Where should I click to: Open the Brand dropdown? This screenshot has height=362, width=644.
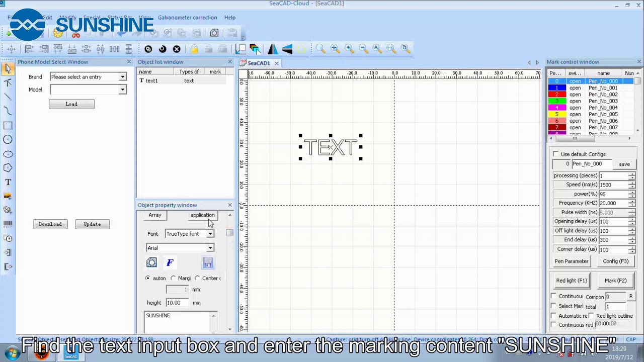[122, 77]
